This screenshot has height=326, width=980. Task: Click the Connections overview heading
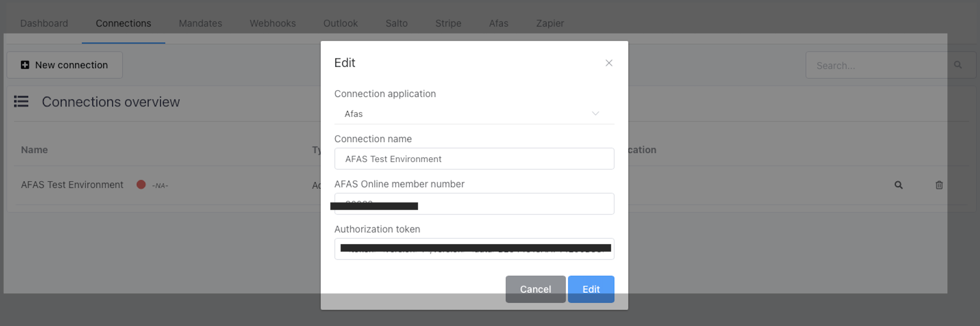tap(111, 102)
